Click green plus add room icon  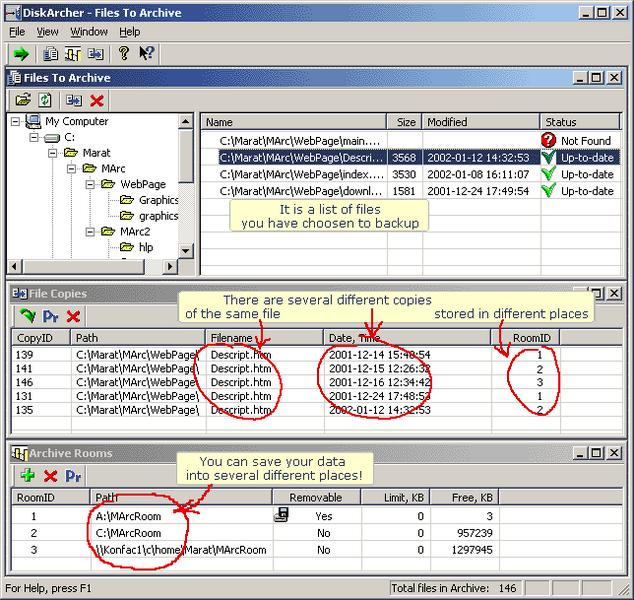[27, 475]
